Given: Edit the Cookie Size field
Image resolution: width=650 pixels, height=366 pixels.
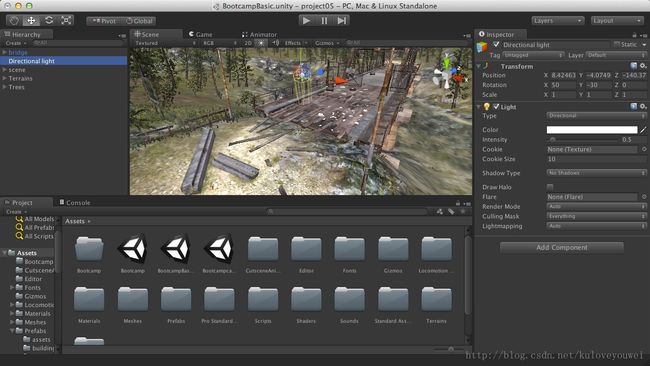Looking at the screenshot, I should (x=596, y=159).
